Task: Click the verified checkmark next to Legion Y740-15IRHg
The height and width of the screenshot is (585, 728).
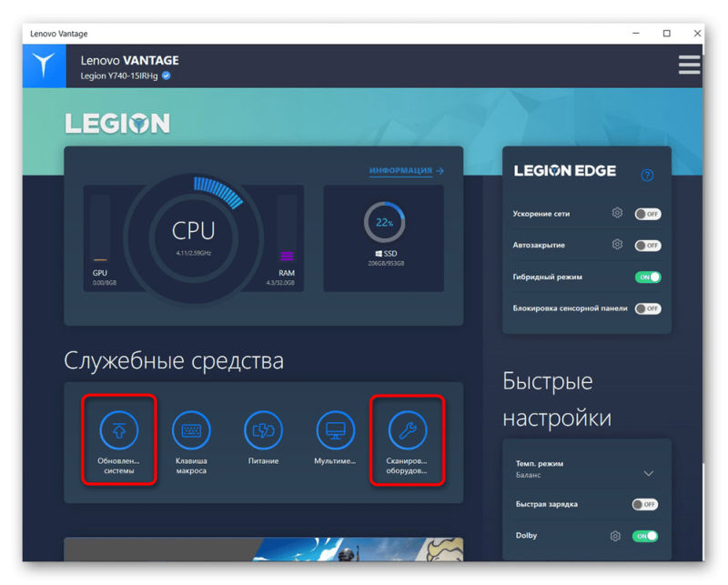Action: coord(167,76)
